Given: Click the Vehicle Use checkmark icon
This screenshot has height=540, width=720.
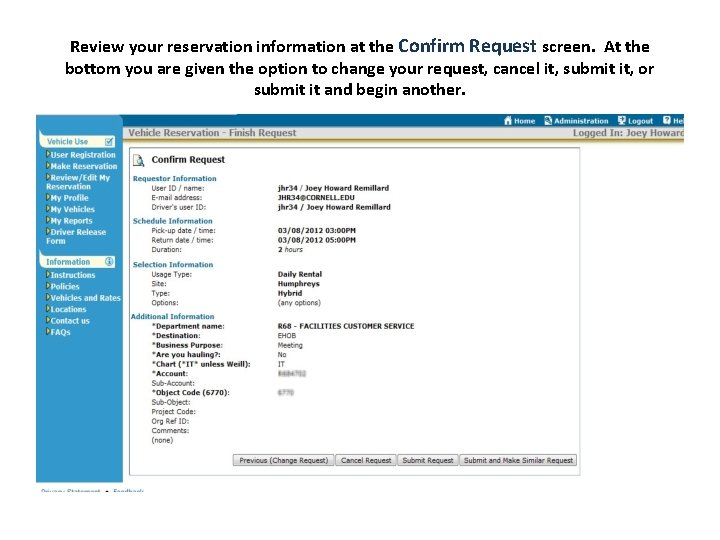Looking at the screenshot, I should click(x=109, y=141).
